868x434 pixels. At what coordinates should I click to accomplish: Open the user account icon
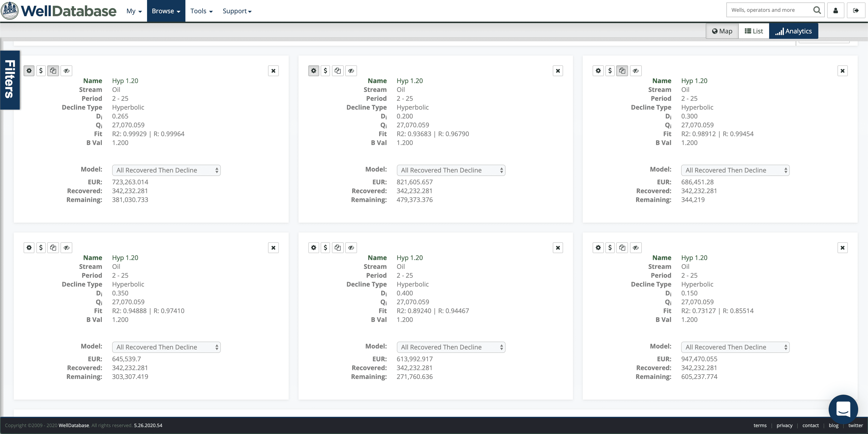click(836, 10)
